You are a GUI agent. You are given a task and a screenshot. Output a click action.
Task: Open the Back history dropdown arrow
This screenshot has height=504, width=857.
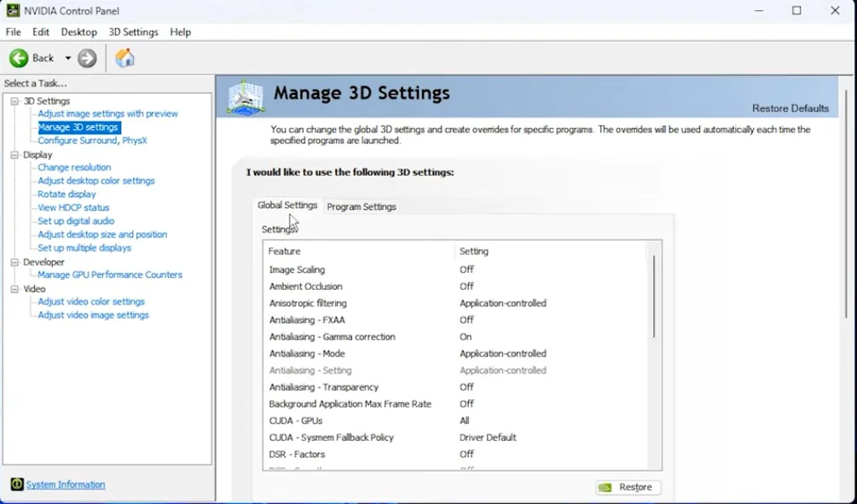pyautogui.click(x=68, y=58)
